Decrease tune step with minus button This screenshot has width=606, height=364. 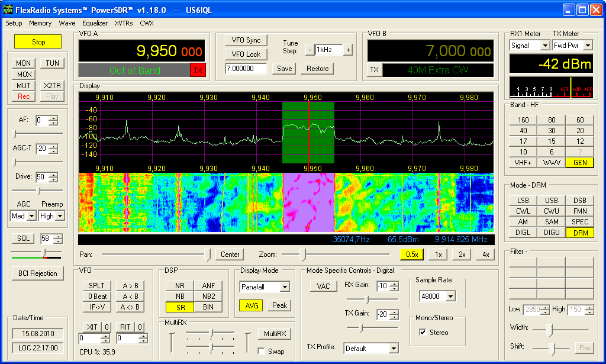point(310,50)
